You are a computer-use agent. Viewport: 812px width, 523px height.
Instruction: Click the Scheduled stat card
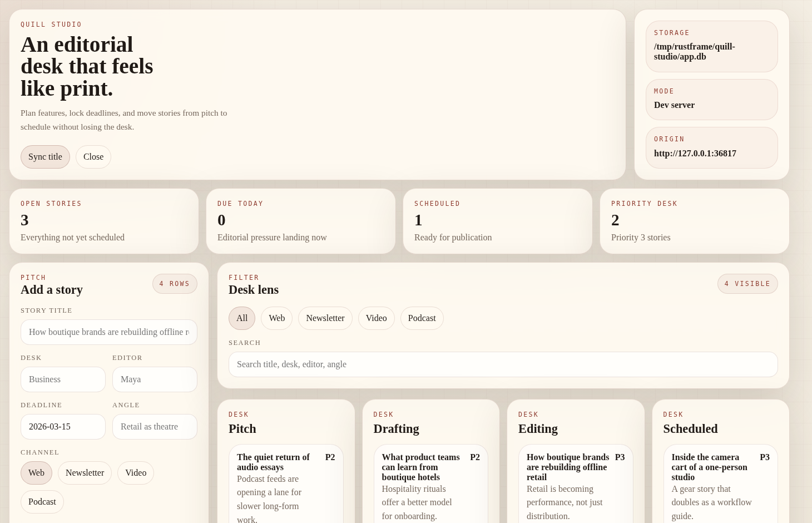tap(497, 221)
